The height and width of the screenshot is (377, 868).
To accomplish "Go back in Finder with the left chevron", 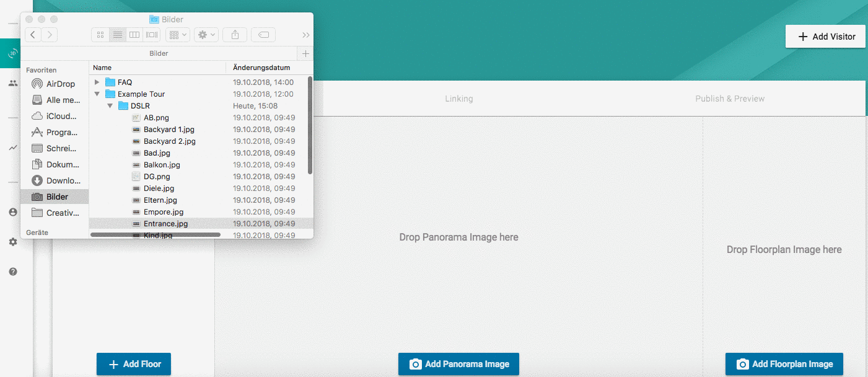I will tap(33, 35).
